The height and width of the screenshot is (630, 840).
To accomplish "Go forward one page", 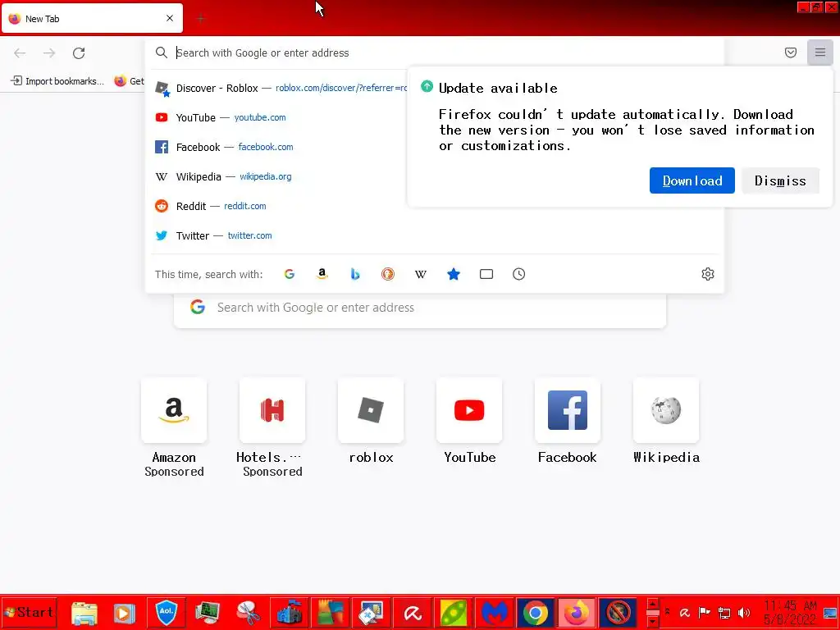I will (x=49, y=53).
